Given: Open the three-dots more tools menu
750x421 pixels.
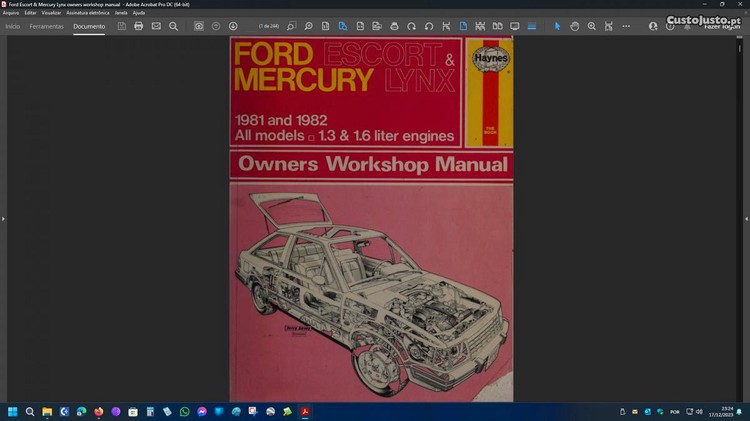Looking at the screenshot, I should pyautogui.click(x=626, y=26).
